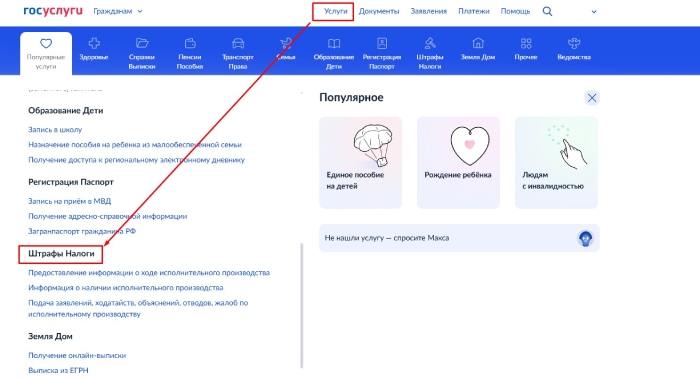Screen dimensions: 700x382
Task: Open регионального электронного дневника link
Action: 136,160
